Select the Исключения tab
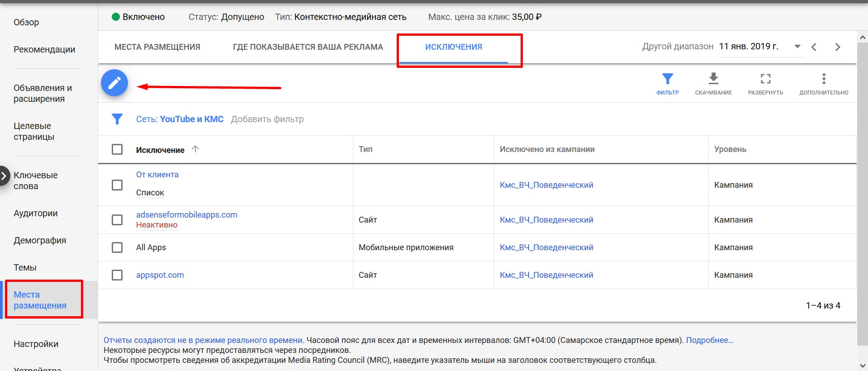This screenshot has width=868, height=371. coord(454,47)
